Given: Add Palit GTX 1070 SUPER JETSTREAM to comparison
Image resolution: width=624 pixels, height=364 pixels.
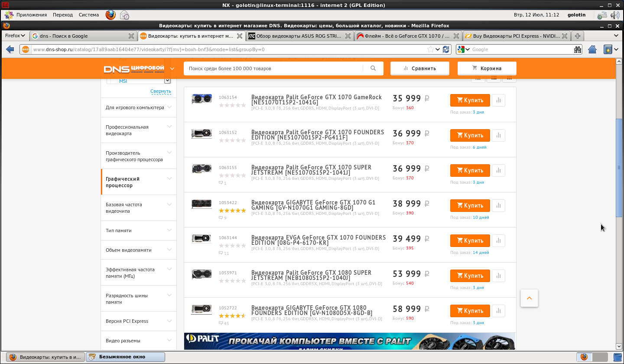Looking at the screenshot, I should tap(498, 170).
